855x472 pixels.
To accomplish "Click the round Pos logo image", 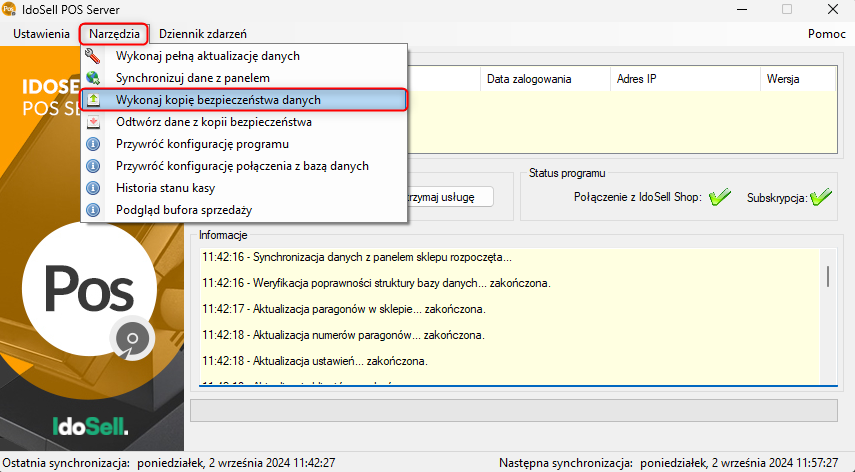I will click(89, 289).
